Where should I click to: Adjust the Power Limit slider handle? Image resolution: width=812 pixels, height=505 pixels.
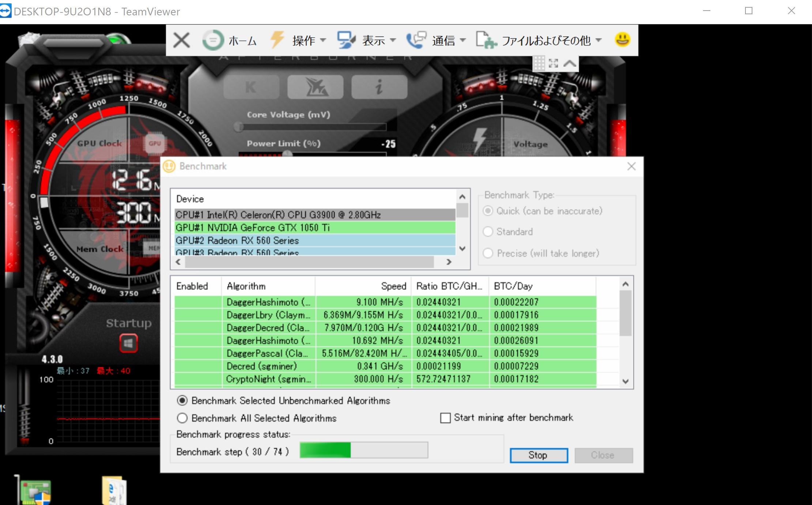point(287,154)
